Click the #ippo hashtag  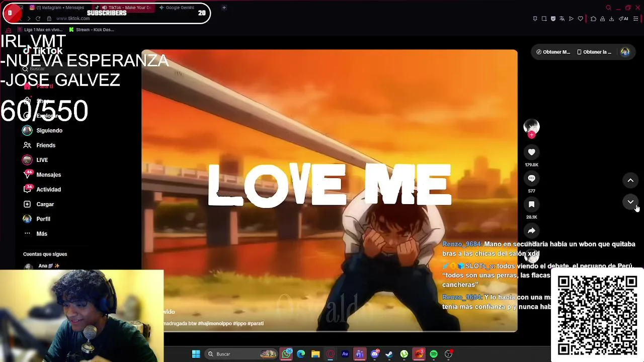[238, 323]
